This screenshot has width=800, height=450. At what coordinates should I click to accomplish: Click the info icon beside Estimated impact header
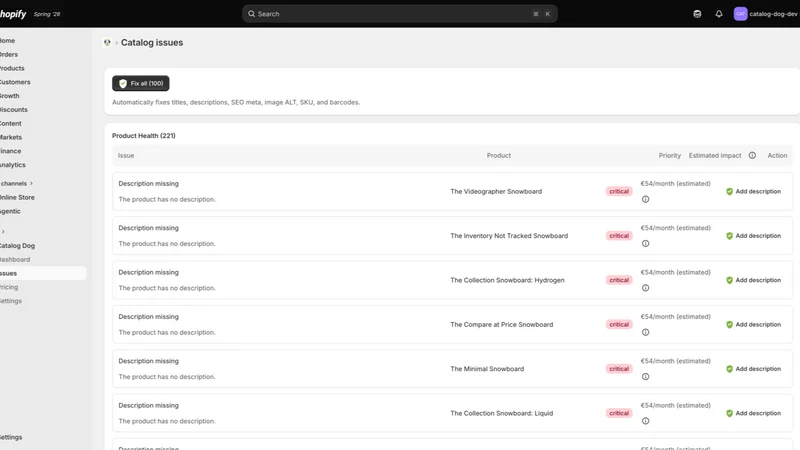point(752,156)
